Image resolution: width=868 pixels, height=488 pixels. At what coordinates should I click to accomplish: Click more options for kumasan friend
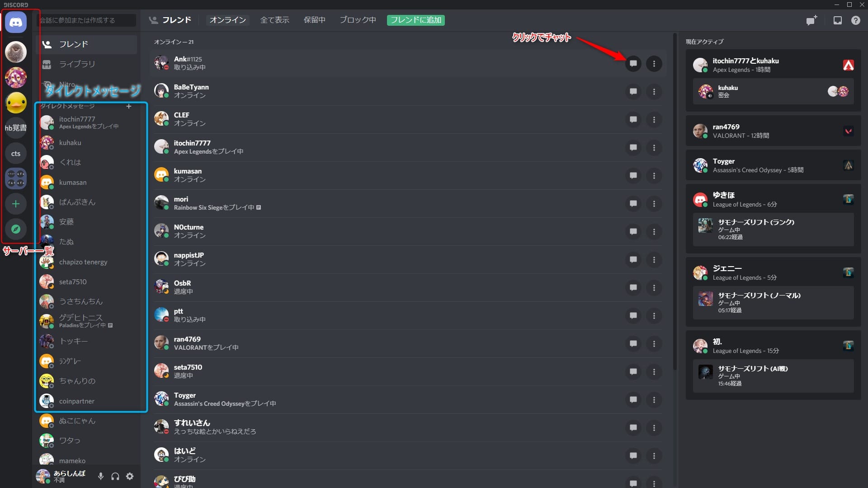[654, 175]
